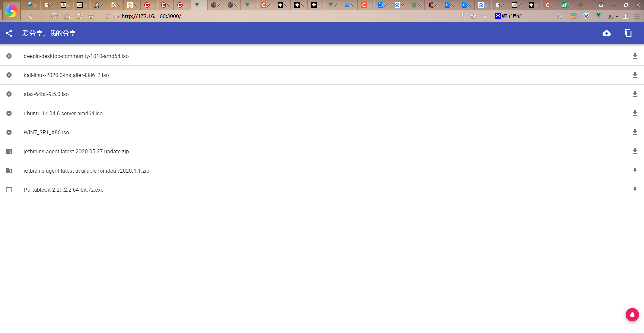Download jetbrains-agent-latest-2020-05-27-update.zip
Viewport: 644px width, 333px height.
(x=635, y=151)
